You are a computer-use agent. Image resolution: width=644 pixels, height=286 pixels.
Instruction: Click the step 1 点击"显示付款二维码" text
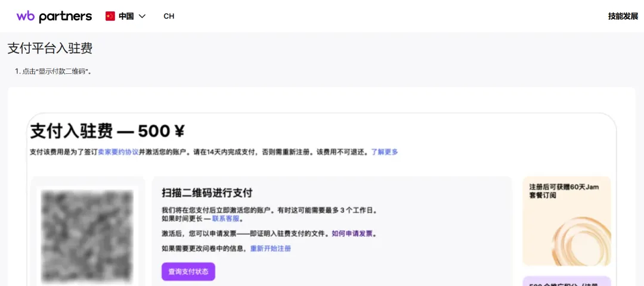[x=53, y=71]
